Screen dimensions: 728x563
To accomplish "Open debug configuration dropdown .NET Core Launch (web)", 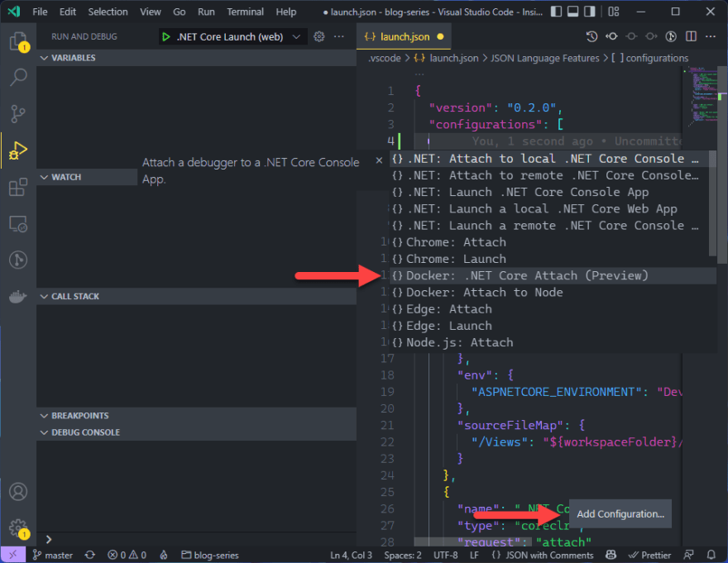I will coord(233,36).
